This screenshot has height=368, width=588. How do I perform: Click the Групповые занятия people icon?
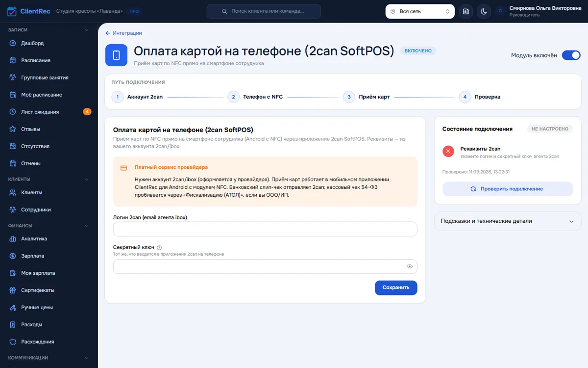13,78
